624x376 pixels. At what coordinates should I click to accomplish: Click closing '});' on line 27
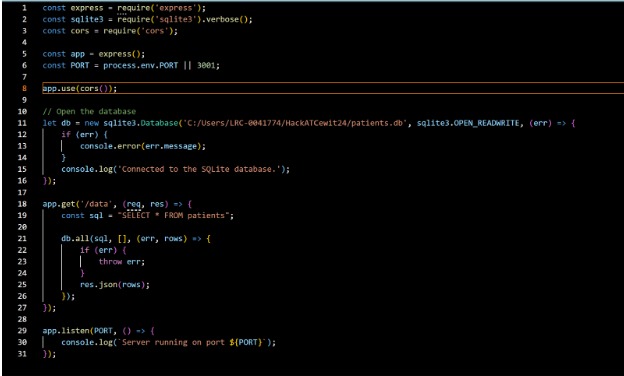click(49, 308)
